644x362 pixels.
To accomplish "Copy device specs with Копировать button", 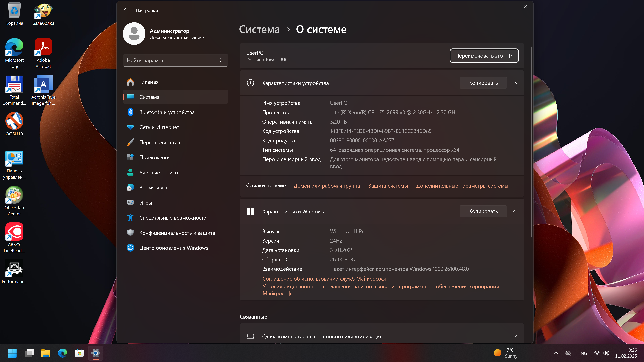I will 483,83.
